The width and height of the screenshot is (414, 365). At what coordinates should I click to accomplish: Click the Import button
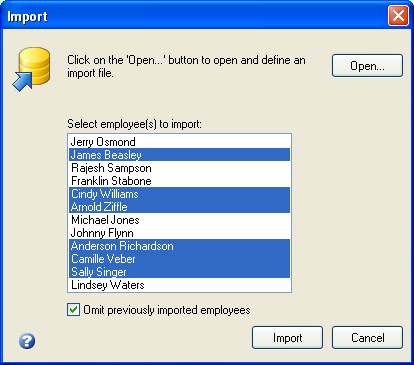coord(287,338)
